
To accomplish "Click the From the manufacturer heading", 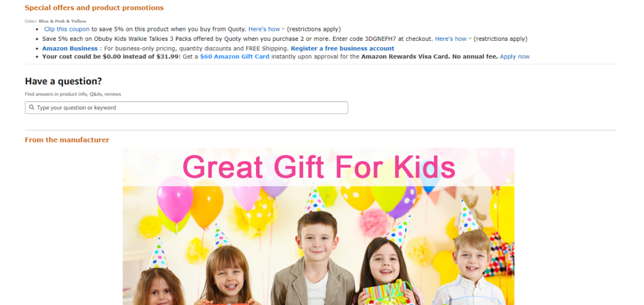I will point(67,140).
